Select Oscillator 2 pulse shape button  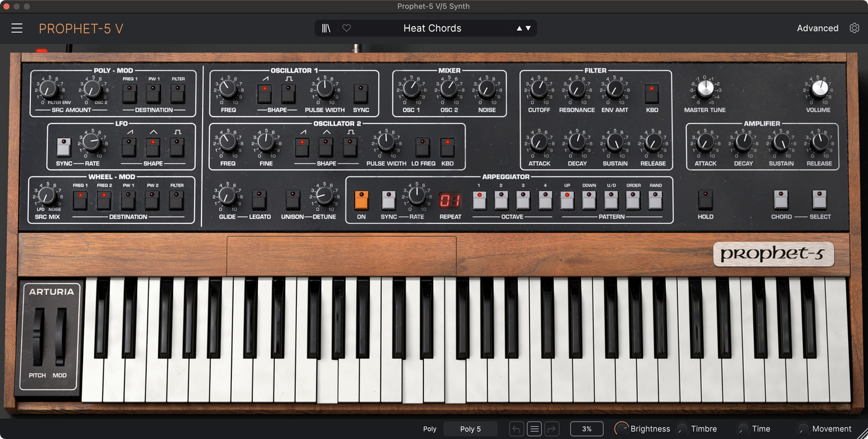350,147
